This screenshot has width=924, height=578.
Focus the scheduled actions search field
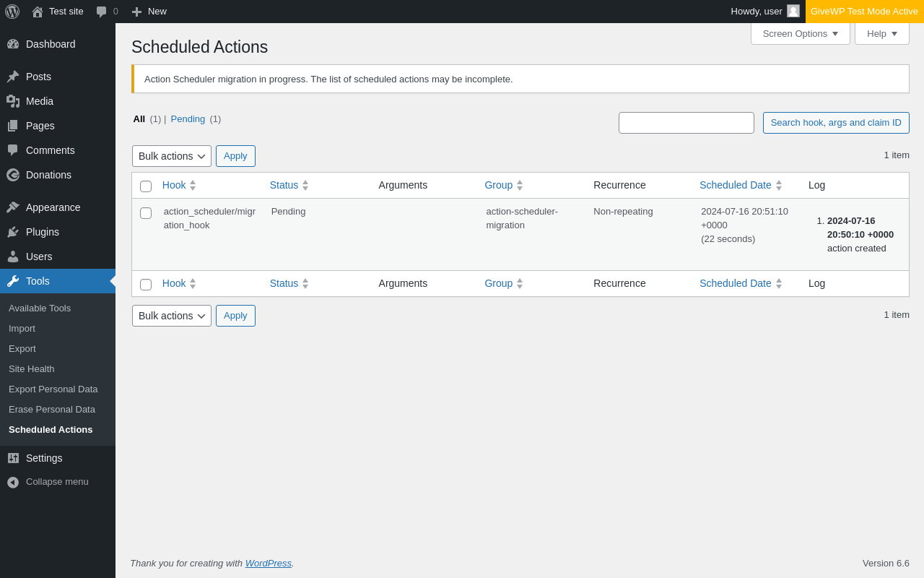(x=686, y=123)
